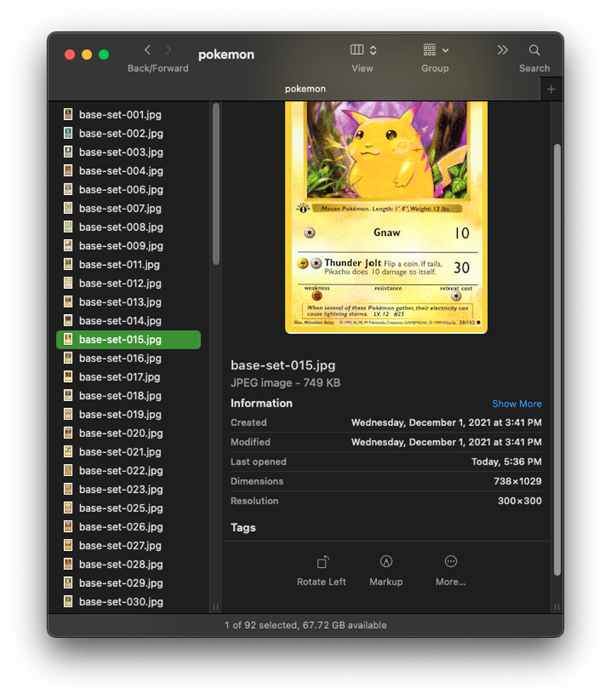Select file base-set-011.jpg

click(x=128, y=264)
